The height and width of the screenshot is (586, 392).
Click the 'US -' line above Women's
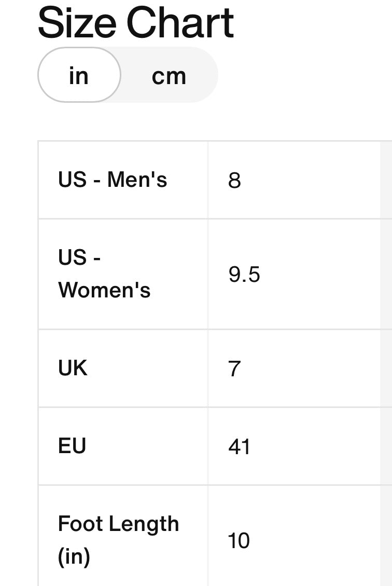click(79, 257)
